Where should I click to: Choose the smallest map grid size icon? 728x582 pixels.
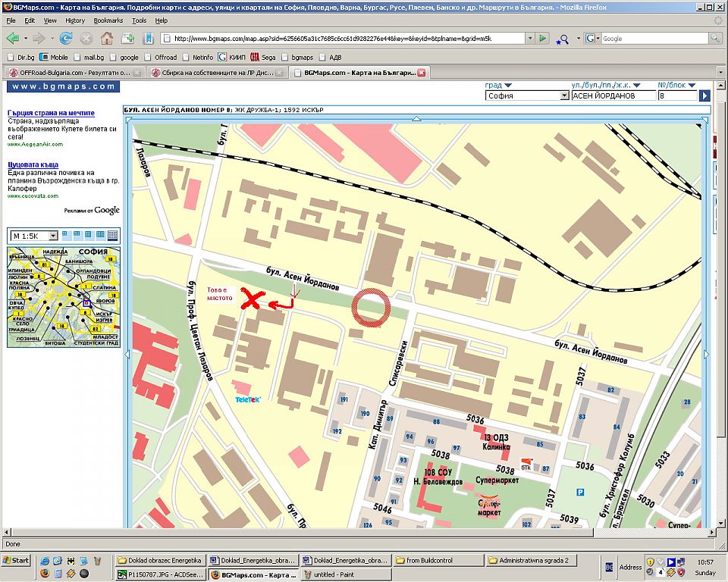(65, 235)
